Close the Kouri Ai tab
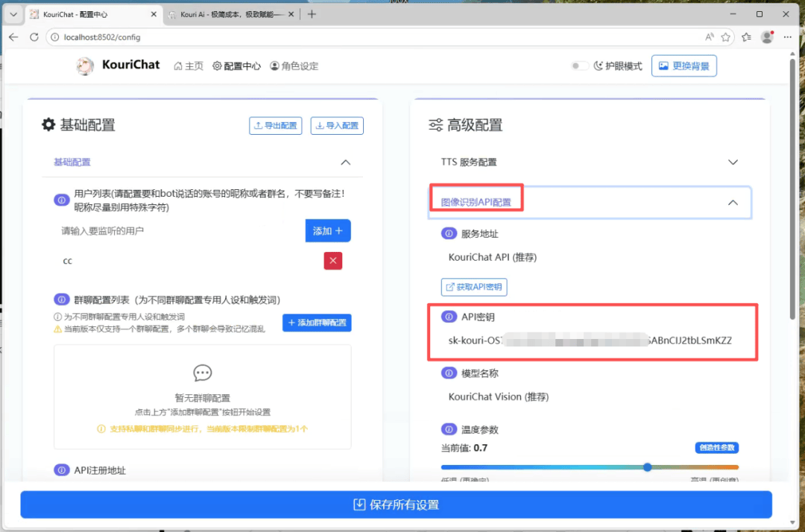The height and width of the screenshot is (532, 805). [x=291, y=14]
